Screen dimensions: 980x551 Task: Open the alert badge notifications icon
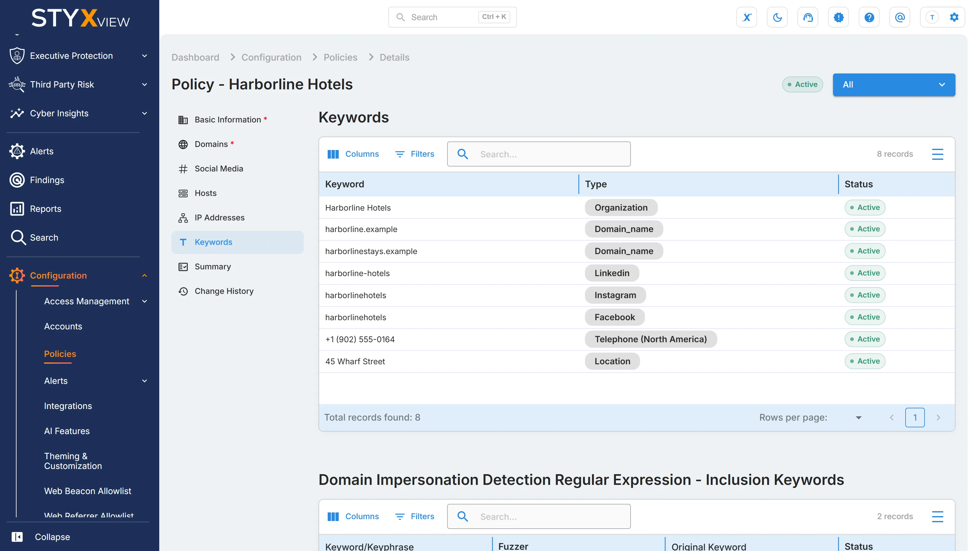click(839, 17)
